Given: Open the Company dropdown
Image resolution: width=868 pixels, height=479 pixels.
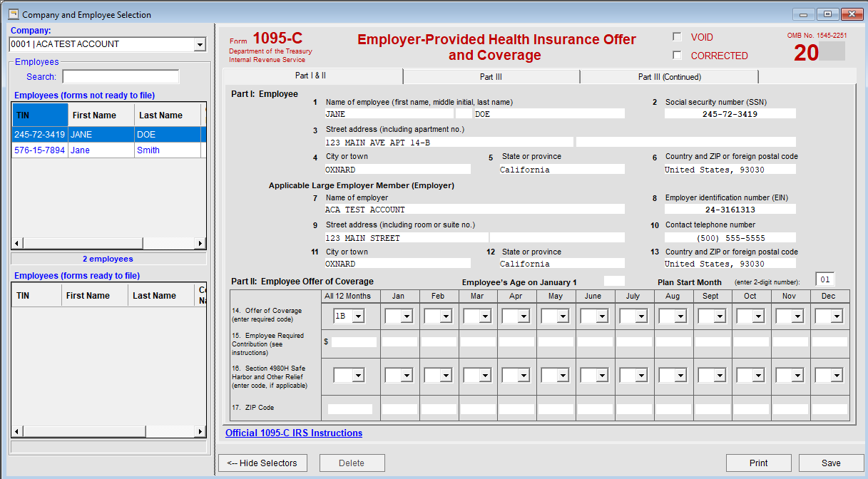Looking at the screenshot, I should (x=199, y=44).
